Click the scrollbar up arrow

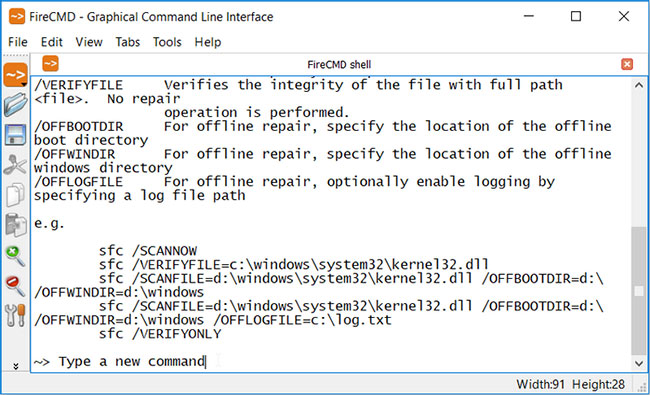pos(639,85)
